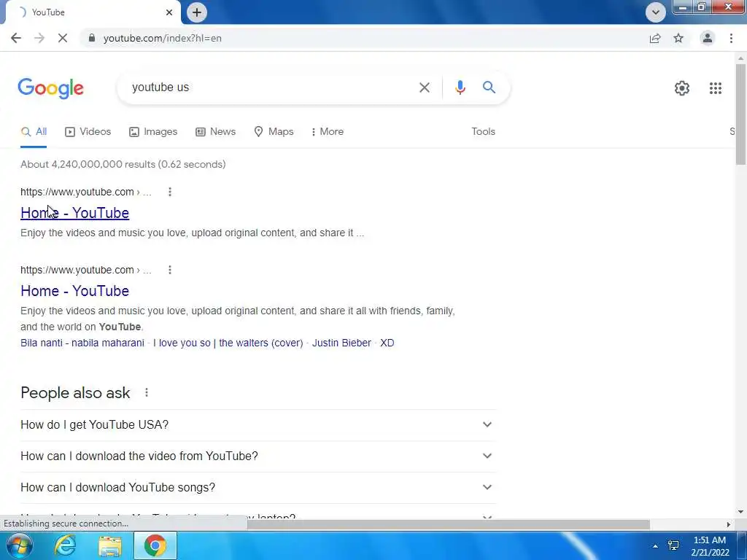
Task: Open the tab search dropdown arrow
Action: pos(656,12)
